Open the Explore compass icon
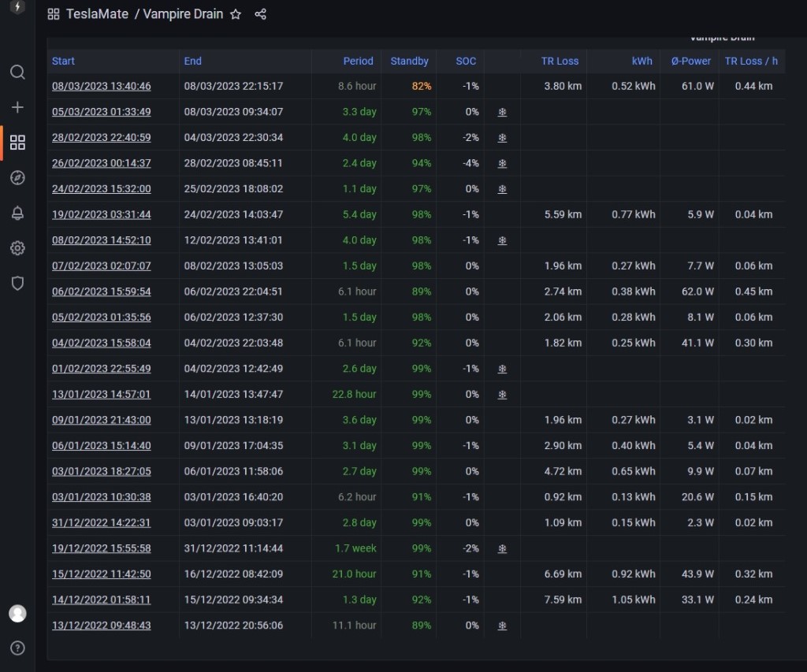807x672 pixels. tap(17, 177)
